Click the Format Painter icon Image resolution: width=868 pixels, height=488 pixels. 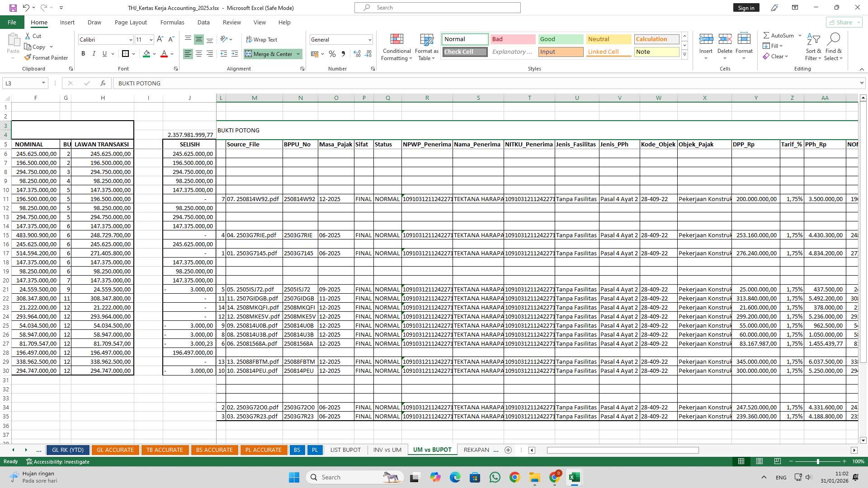(28, 57)
